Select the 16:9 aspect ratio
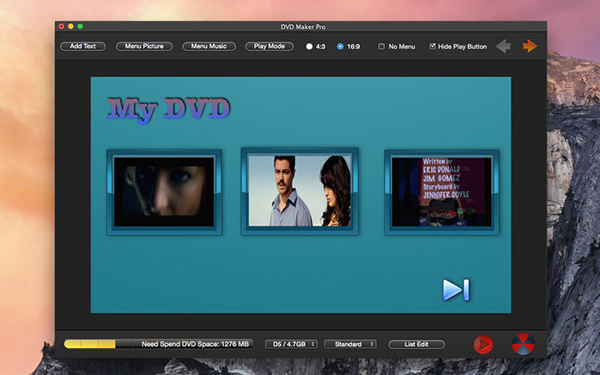The width and height of the screenshot is (600, 375). tap(340, 47)
